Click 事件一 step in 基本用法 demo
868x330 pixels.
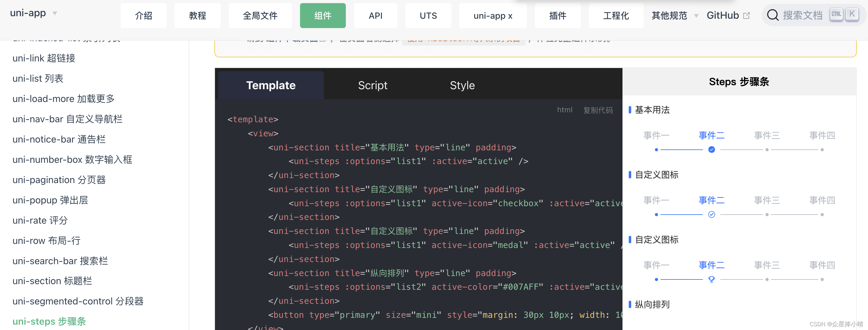tap(656, 135)
